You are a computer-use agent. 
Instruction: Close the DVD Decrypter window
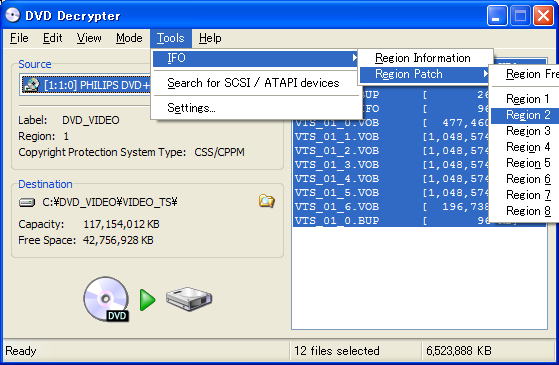pos(543,16)
